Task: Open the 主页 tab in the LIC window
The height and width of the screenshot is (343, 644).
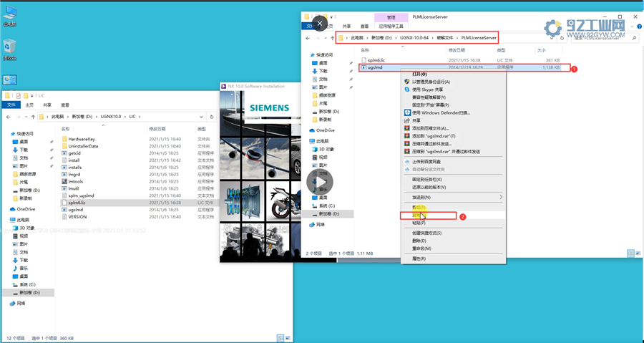Action: pos(29,105)
